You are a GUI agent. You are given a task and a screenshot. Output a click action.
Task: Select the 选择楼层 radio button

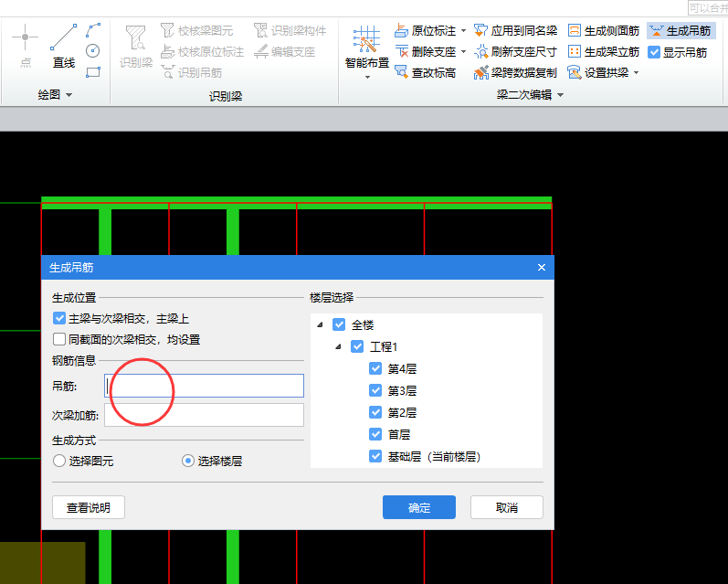(x=187, y=461)
